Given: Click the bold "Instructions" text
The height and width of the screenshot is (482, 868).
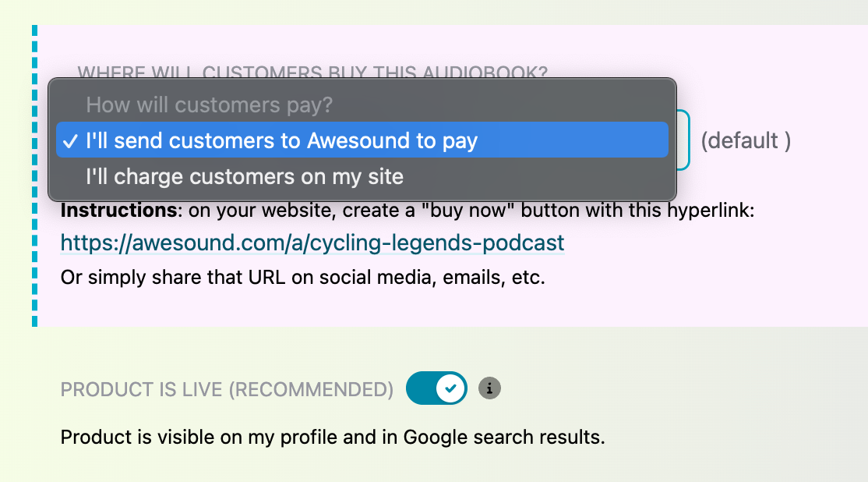Looking at the screenshot, I should pos(118,211).
